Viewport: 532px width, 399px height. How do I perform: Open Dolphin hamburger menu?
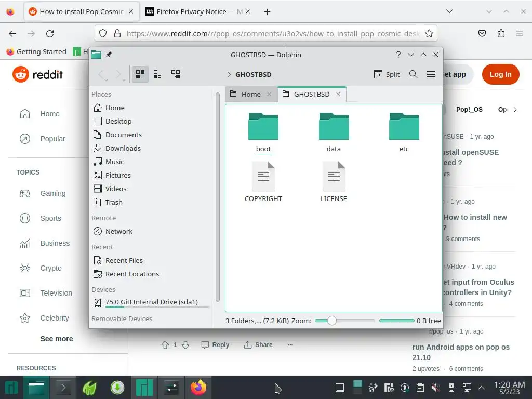click(431, 74)
